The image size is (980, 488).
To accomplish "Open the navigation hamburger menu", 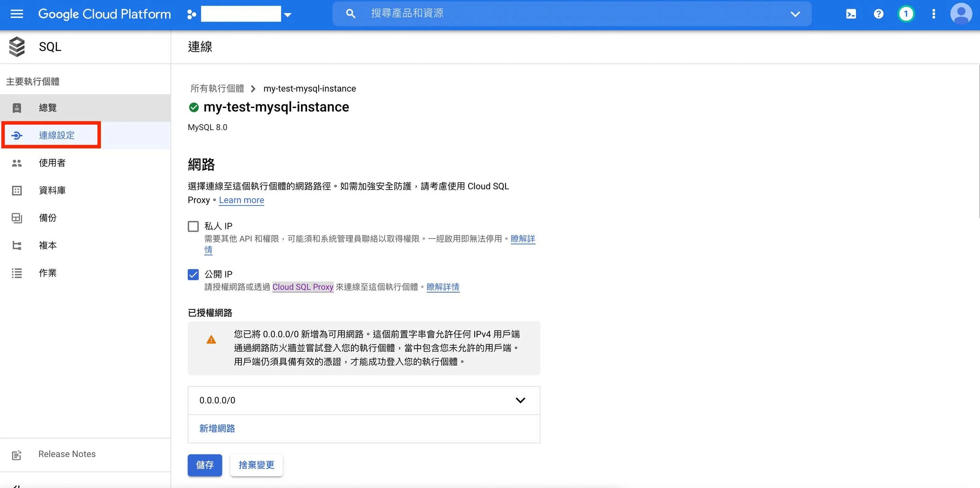I will coord(16,14).
